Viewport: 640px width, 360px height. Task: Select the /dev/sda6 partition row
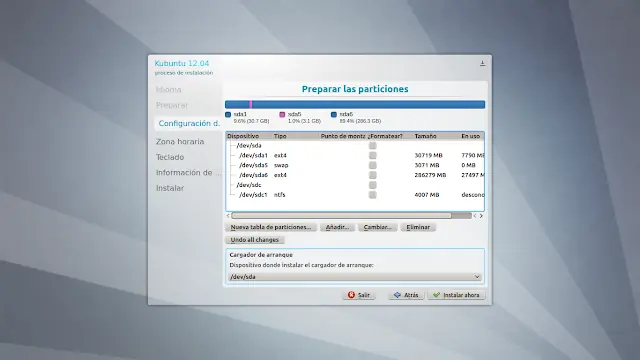pyautogui.click(x=355, y=175)
